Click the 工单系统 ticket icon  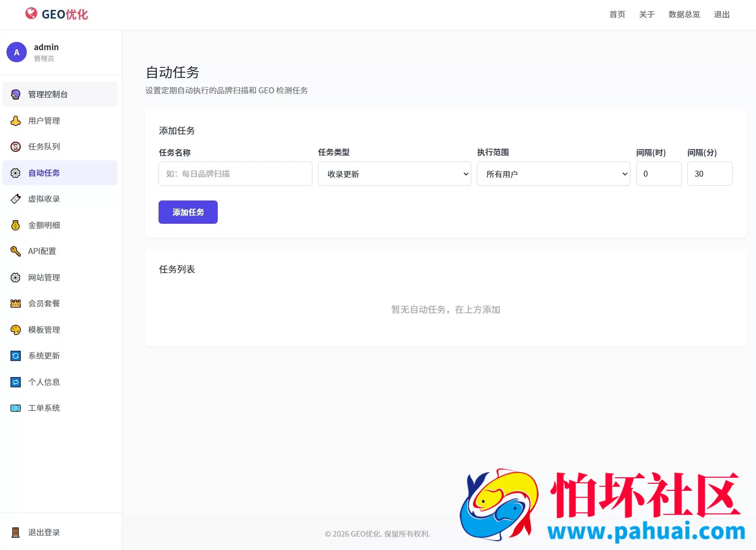point(16,408)
